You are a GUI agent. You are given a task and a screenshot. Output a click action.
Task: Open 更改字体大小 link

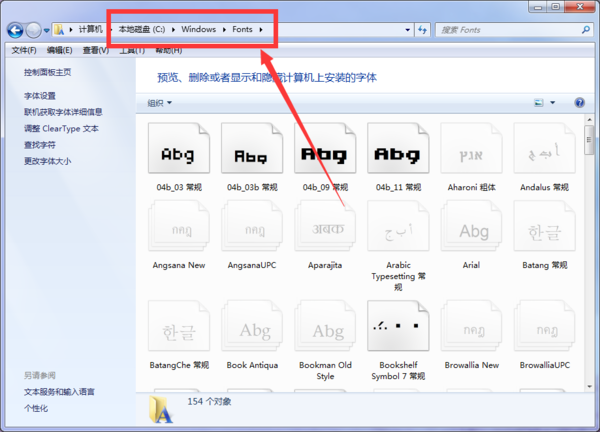[47, 161]
